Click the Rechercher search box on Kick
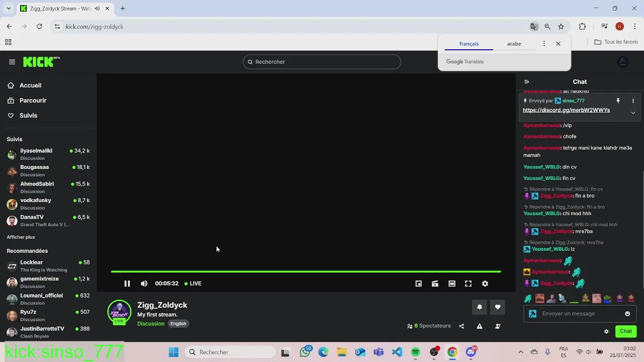 [x=322, y=62]
